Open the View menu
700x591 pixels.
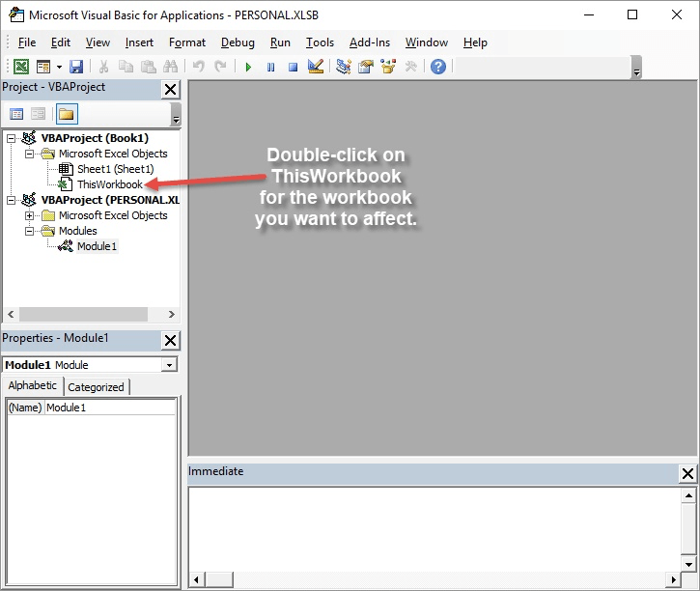coord(98,42)
